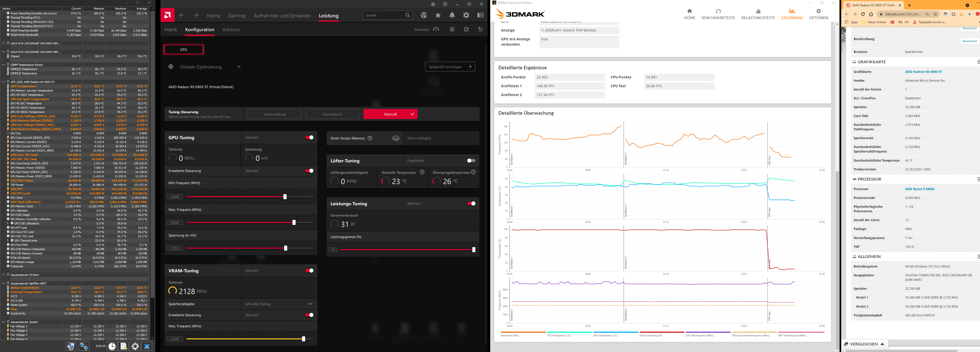Collapse GPU [#0] AMD Radeon RX 6900 XT group
This screenshot has width=980, height=352.
4,82
